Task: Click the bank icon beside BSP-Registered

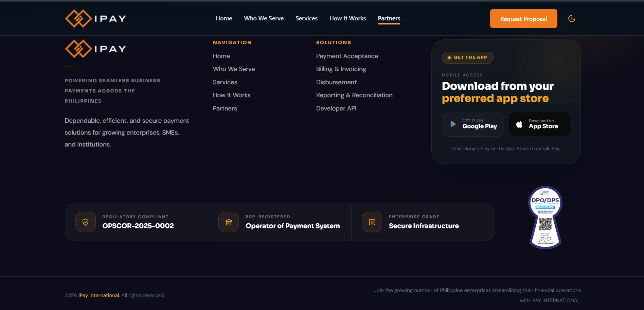Action: coord(229,222)
